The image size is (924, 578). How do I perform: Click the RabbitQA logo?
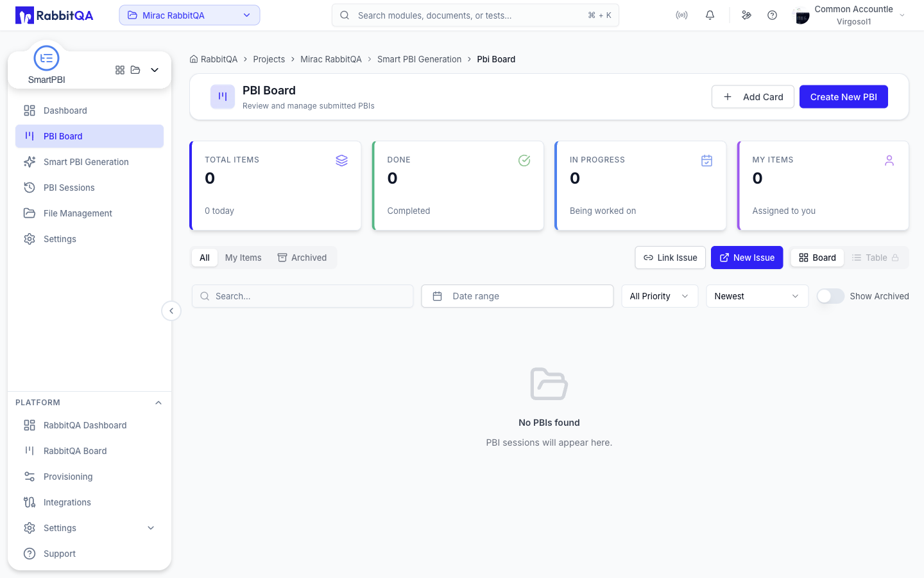[x=55, y=15]
